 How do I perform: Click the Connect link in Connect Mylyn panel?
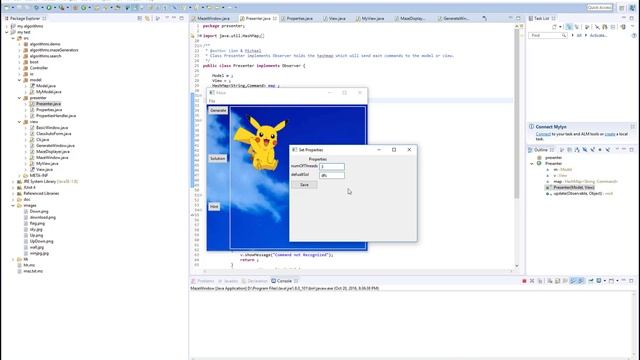(x=543, y=134)
